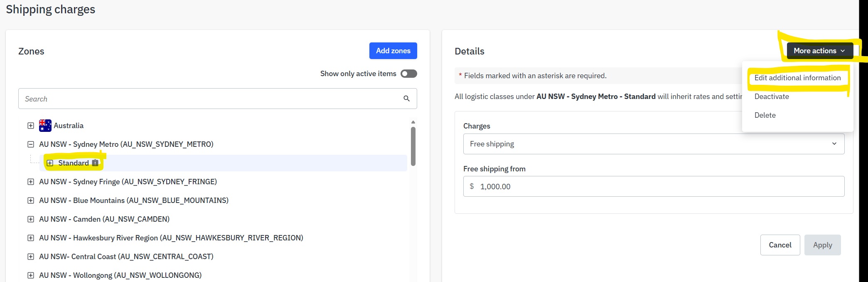868x282 pixels.
Task: Click the zones list vertical scrollbar
Action: [413, 146]
